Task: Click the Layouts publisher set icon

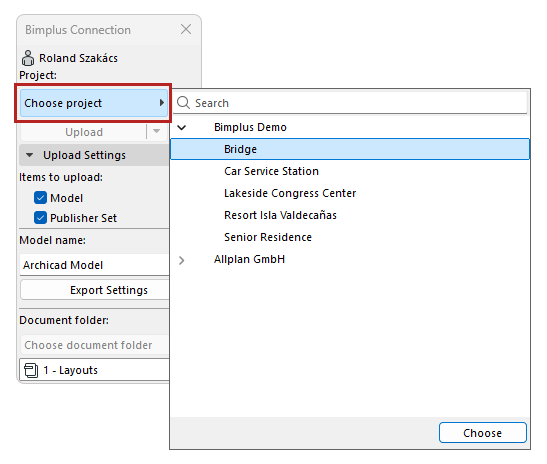Action: [31, 370]
